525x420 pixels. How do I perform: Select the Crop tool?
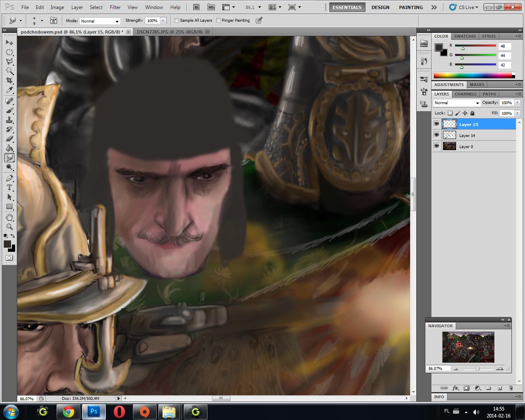pyautogui.click(x=9, y=80)
